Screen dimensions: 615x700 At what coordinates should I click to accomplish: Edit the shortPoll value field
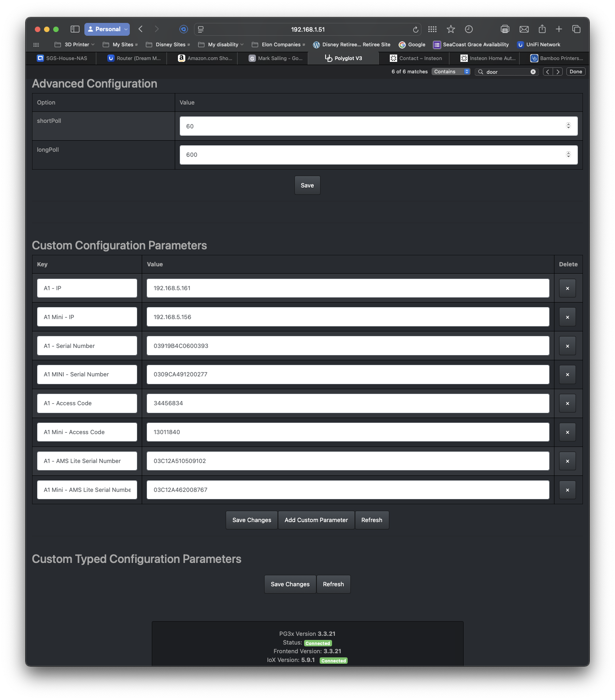click(378, 126)
